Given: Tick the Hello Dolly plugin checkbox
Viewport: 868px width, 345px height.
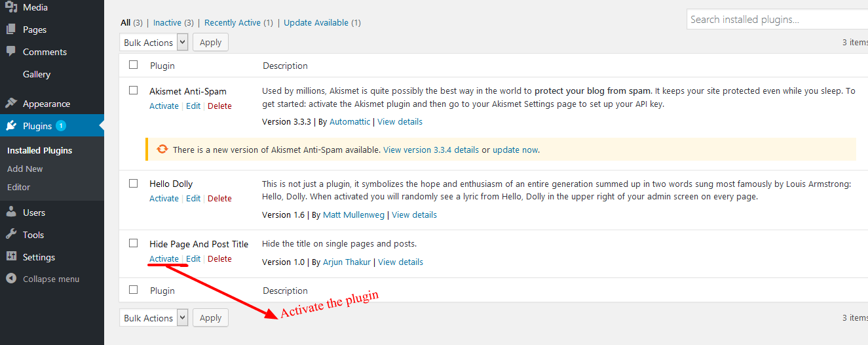Looking at the screenshot, I should (134, 183).
